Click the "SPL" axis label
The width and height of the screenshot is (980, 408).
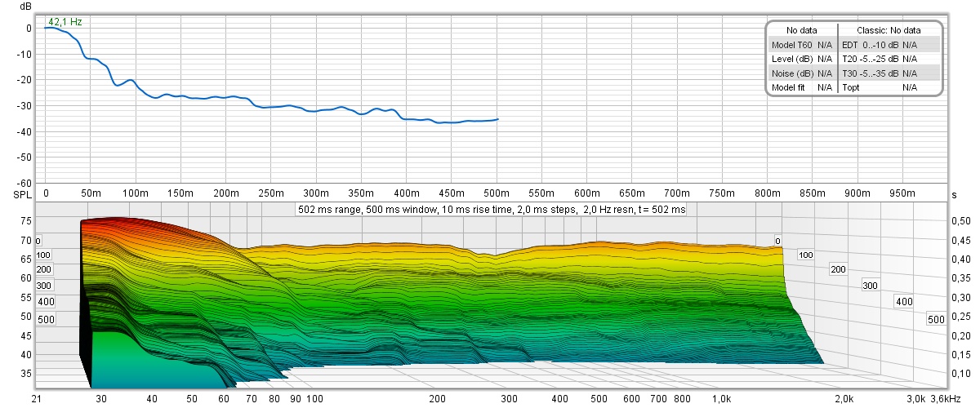[22, 197]
